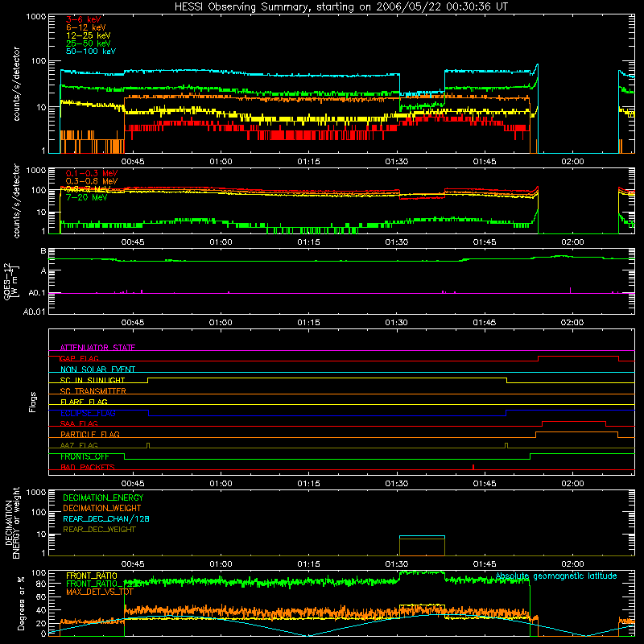Click the SC_TRANSMITTER flag label
Screen dimensions: 644x644
[x=93, y=391]
